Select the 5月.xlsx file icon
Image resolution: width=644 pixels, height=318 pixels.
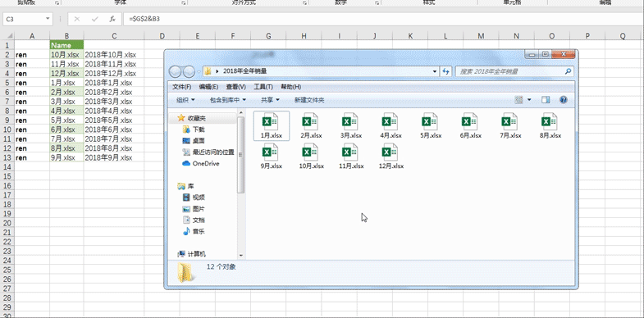(x=430, y=122)
